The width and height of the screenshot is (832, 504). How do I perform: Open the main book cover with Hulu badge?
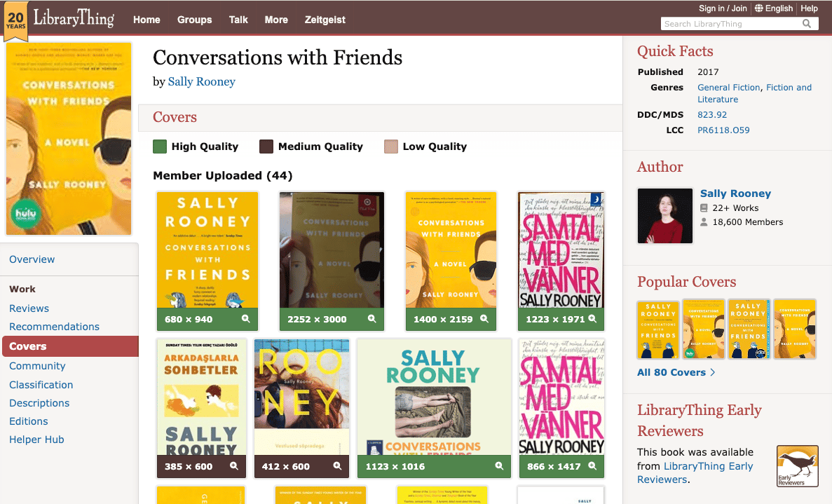(x=69, y=139)
